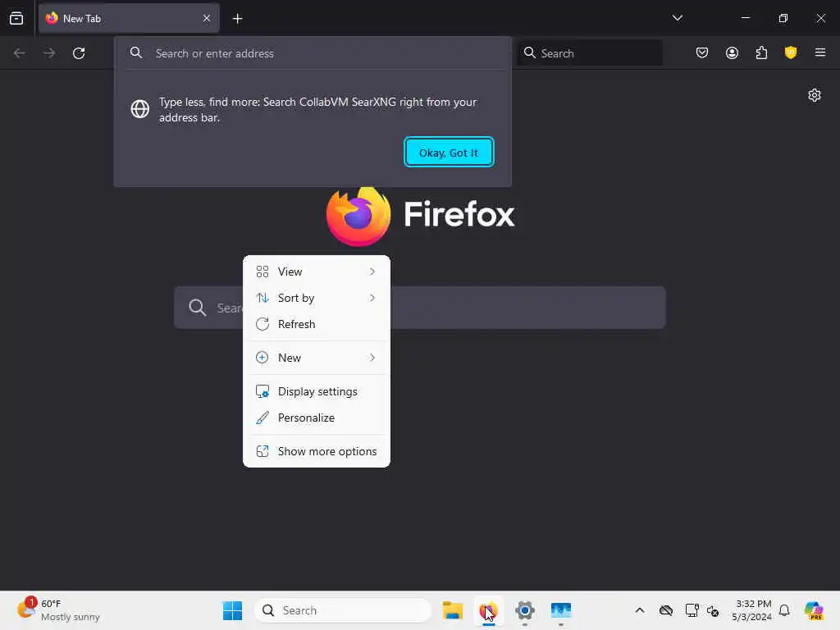Open the New context menu entry
This screenshot has width=840, height=630.
[316, 358]
